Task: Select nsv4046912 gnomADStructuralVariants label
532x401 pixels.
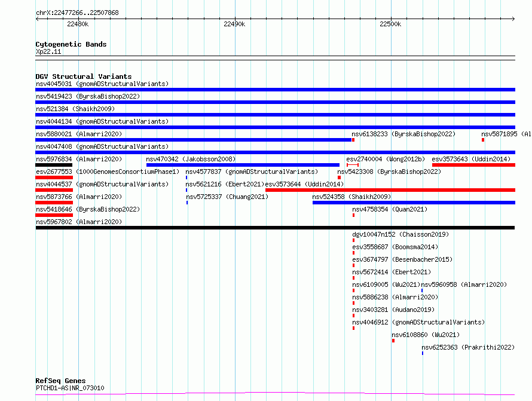Action: (418, 322)
